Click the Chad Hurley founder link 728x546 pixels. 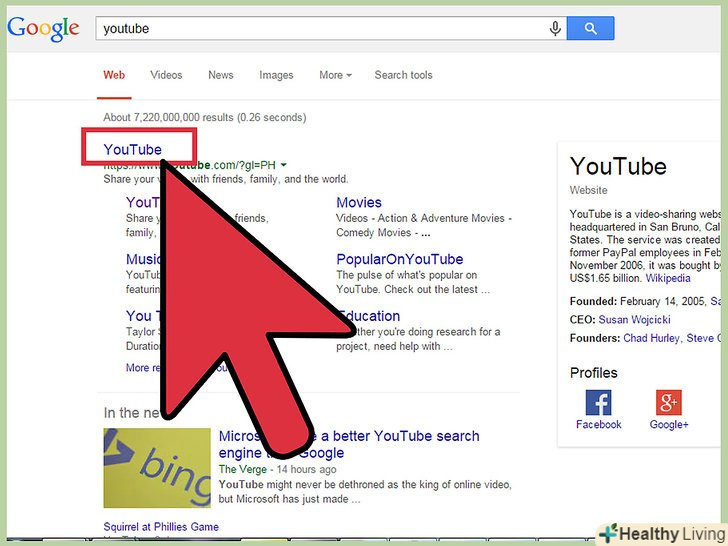[651, 338]
